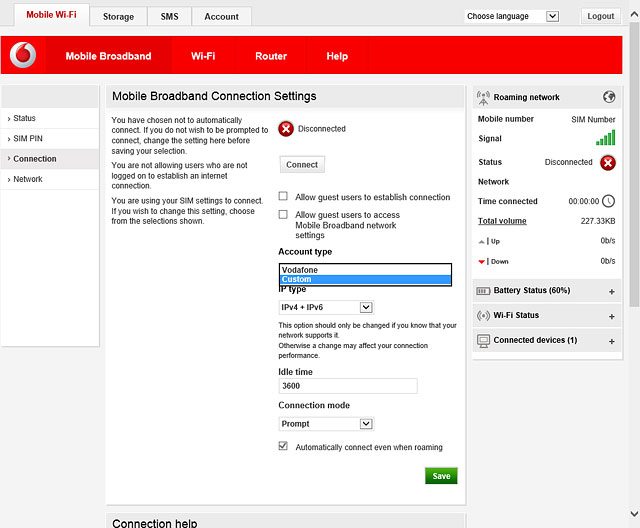
Task: Open the Router menu
Action: (271, 56)
